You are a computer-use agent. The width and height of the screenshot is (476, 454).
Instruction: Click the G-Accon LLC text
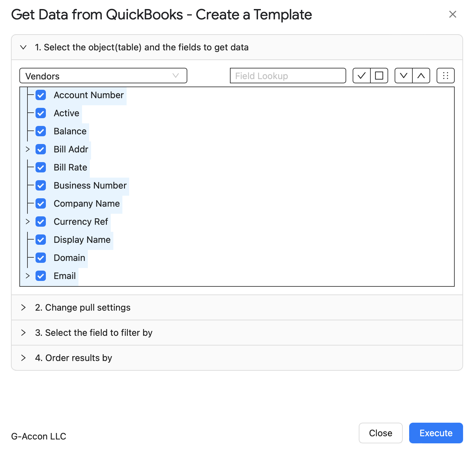pyautogui.click(x=39, y=436)
